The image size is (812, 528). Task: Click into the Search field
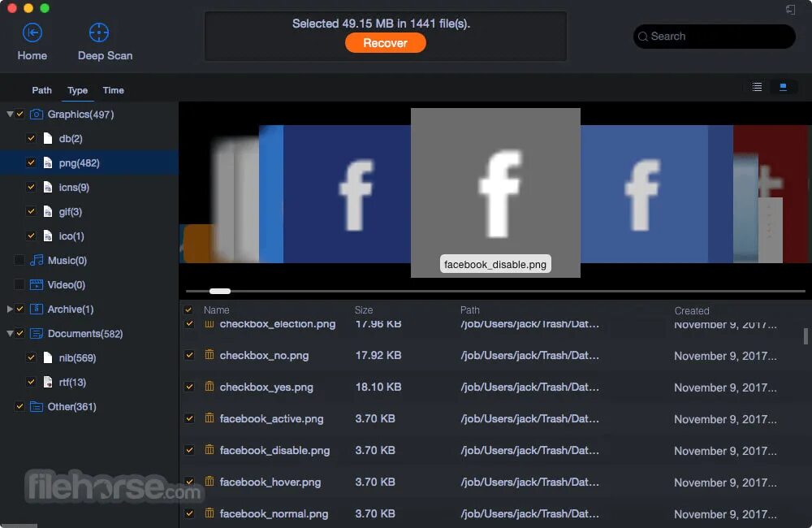point(715,37)
